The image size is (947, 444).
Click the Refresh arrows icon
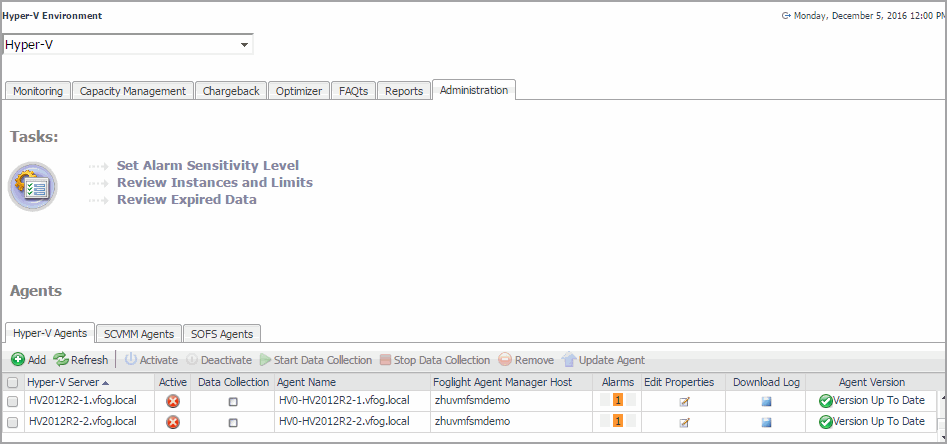(61, 360)
